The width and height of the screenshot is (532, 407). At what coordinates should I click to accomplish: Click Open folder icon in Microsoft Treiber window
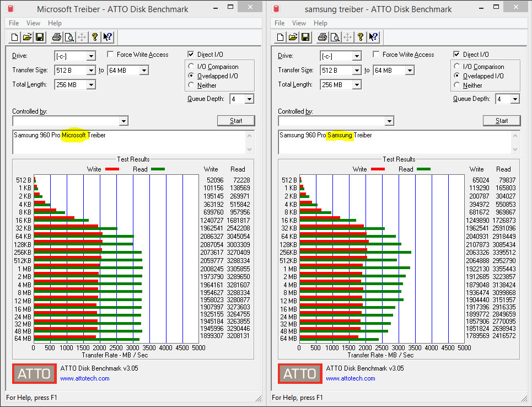click(x=27, y=37)
